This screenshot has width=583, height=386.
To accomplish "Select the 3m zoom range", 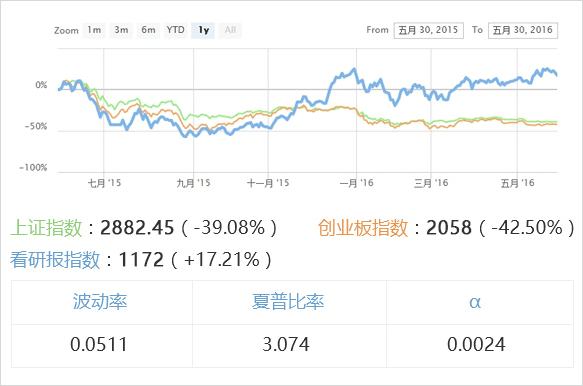I will pos(121,30).
